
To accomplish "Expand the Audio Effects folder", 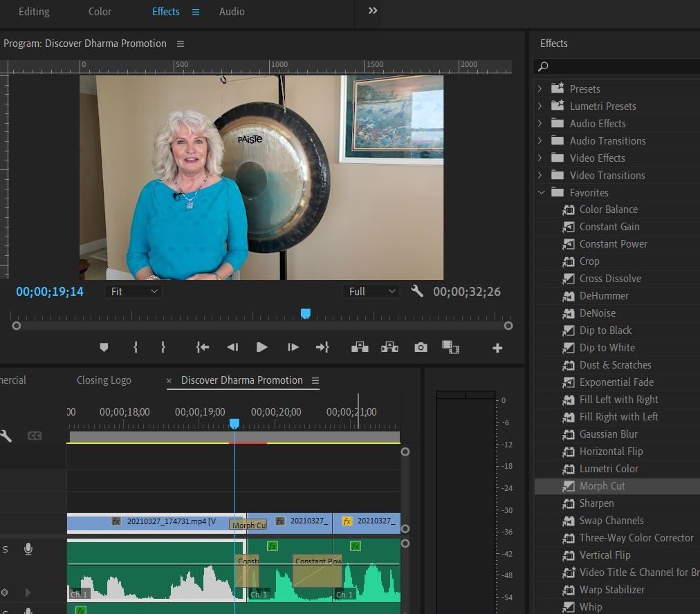I will [x=540, y=123].
